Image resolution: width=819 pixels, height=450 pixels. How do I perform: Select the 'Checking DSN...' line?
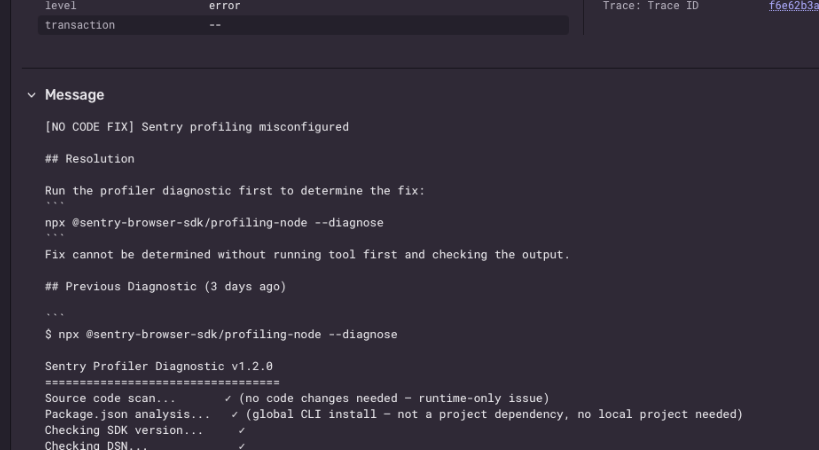(145, 445)
